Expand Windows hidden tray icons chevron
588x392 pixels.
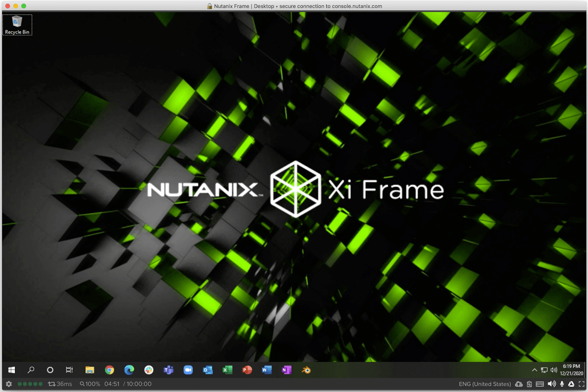(x=534, y=370)
